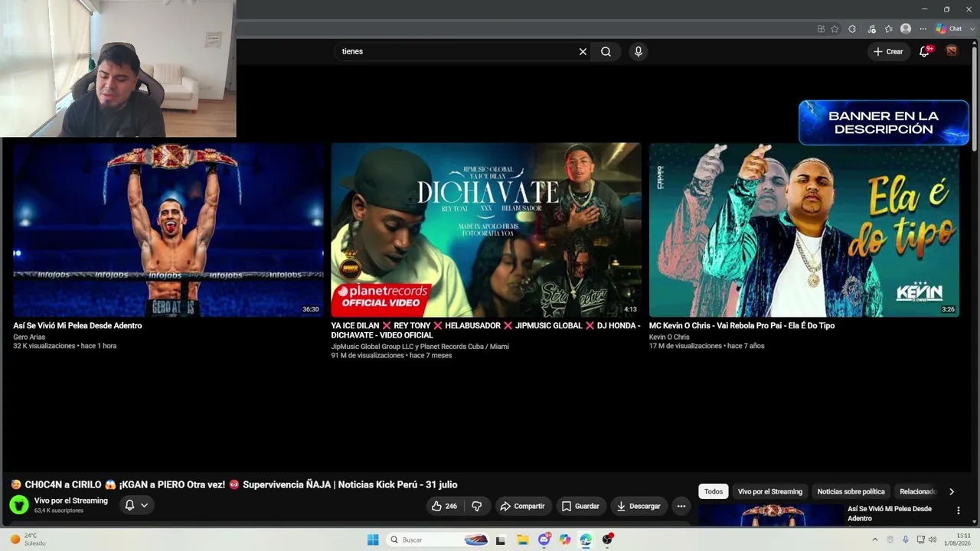Click the Descargar download button
The height and width of the screenshot is (551, 980).
click(639, 506)
